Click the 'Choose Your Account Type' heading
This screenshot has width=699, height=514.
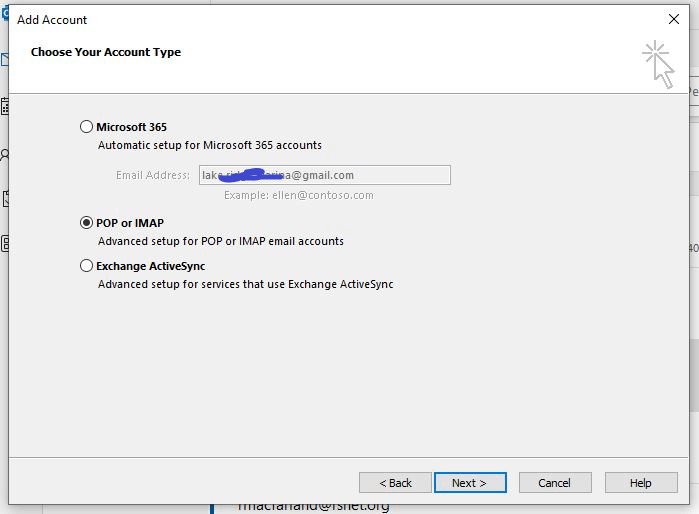pos(106,52)
